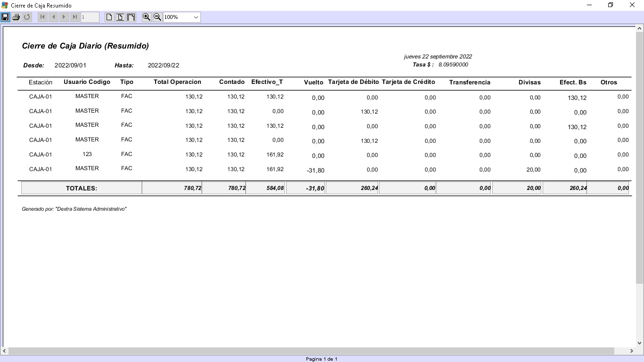Click the 'Otros' column header

tap(609, 82)
